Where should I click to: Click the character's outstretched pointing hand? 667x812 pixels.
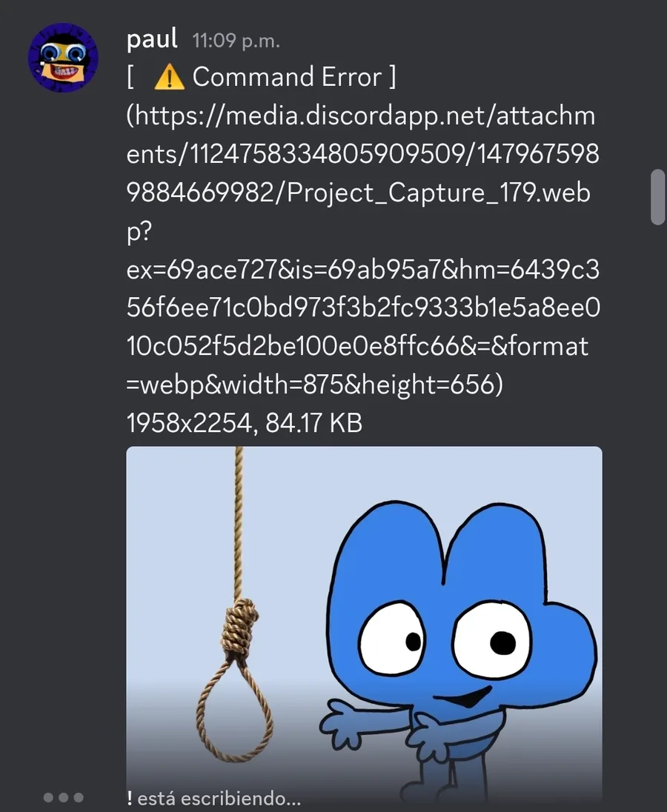click(343, 723)
